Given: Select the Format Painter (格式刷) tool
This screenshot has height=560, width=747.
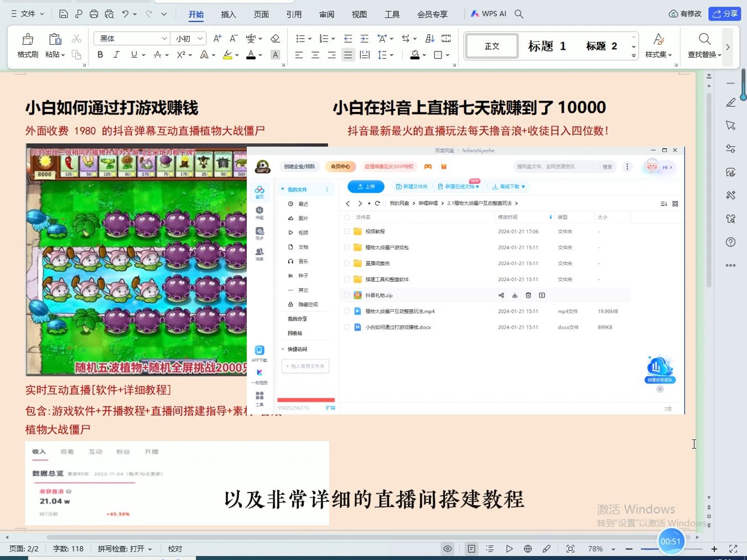Looking at the screenshot, I should 28,45.
